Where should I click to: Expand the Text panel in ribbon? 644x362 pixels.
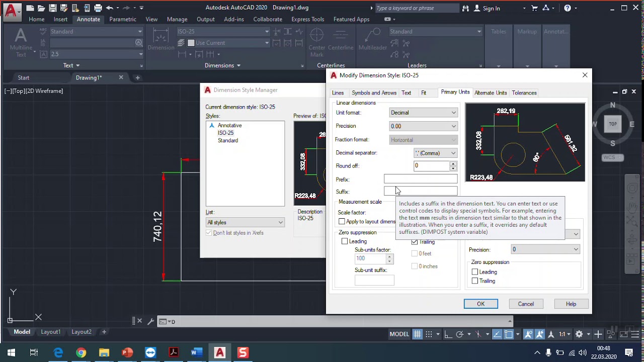(71, 65)
